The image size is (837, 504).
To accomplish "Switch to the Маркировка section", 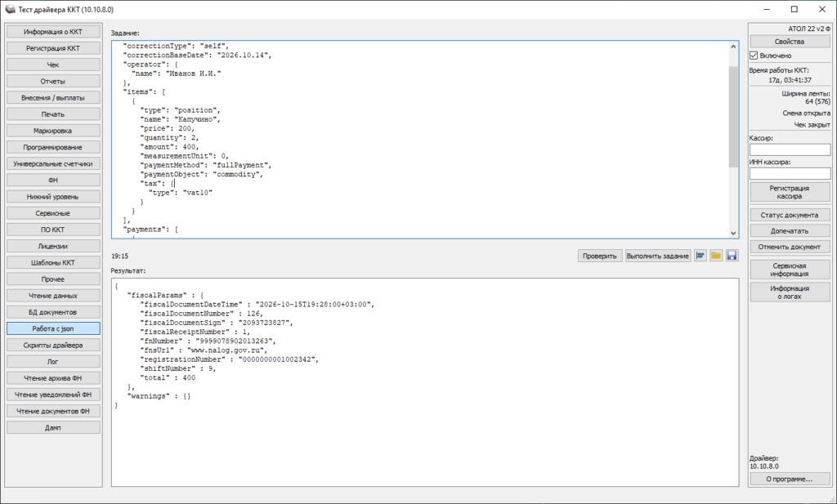I will click(x=53, y=132).
